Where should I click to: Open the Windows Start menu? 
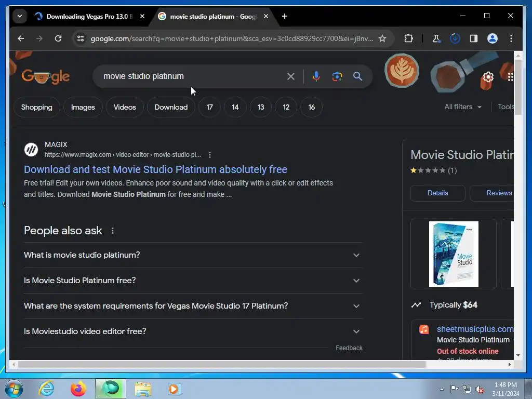(14, 389)
